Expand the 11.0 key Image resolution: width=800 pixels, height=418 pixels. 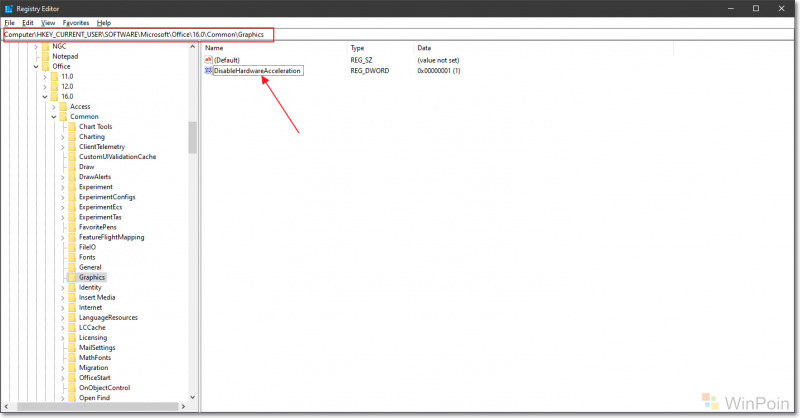tap(45, 77)
